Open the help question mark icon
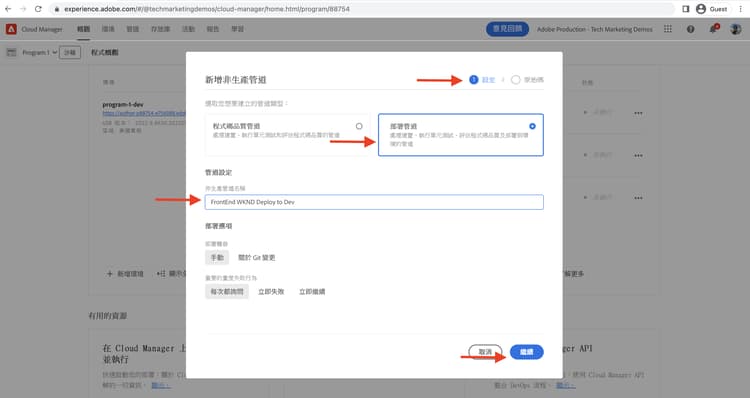Image resolution: width=750 pixels, height=398 pixels. 690,29
